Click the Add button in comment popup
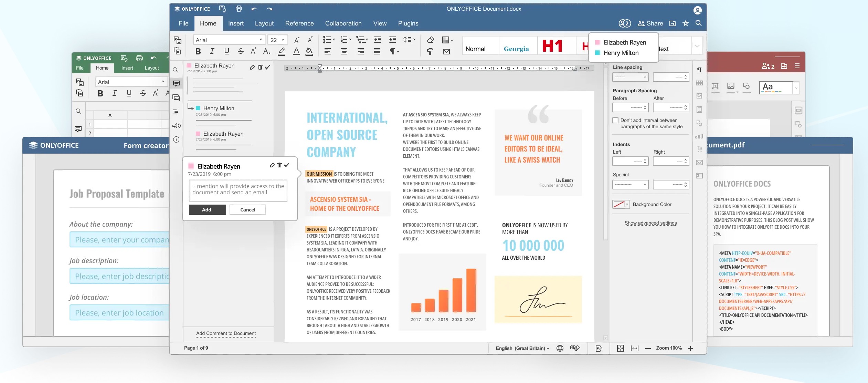The image size is (868, 383). coord(207,210)
